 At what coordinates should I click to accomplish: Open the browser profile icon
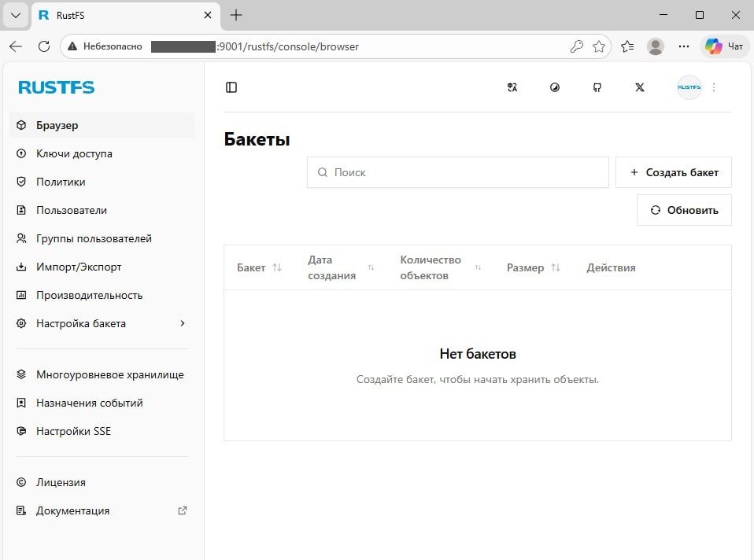[x=656, y=46]
